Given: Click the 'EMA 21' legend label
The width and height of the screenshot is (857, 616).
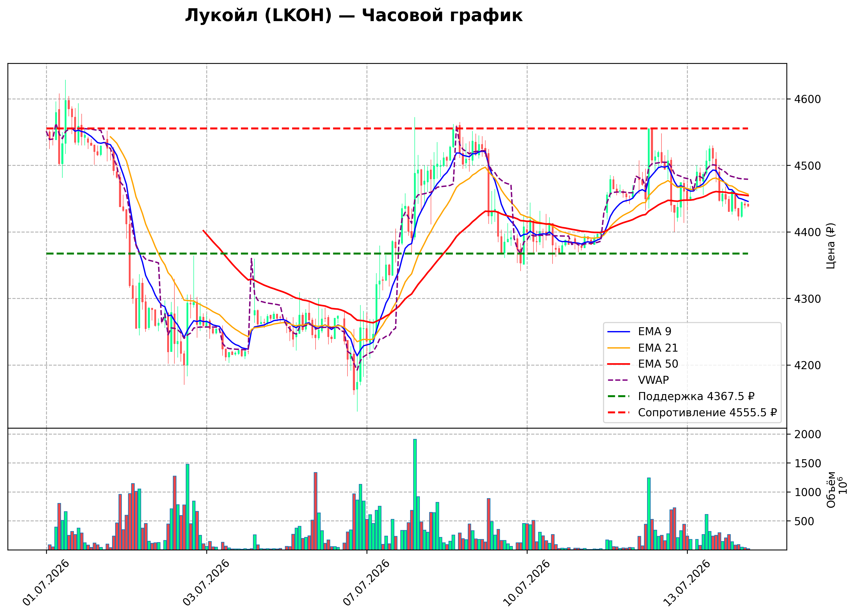Looking at the screenshot, I should pos(658,348).
